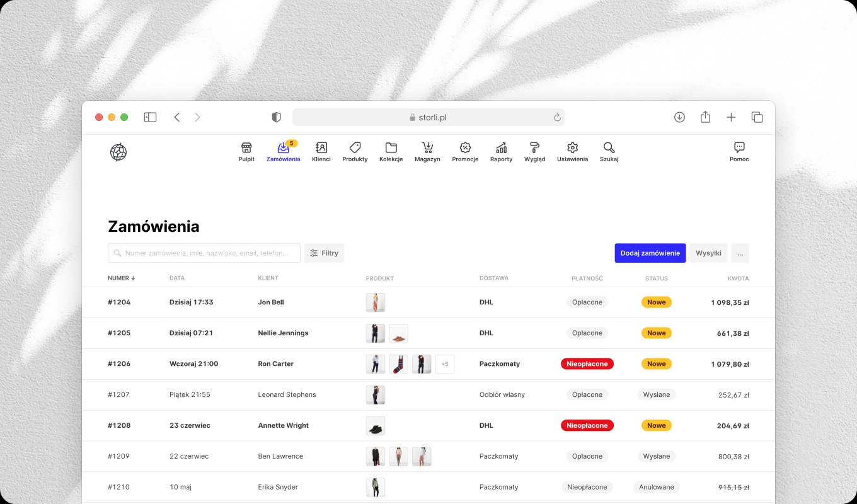Screen dimensions: 857x504
Task: Click the date Wczoraj 21:00
Action: click(x=194, y=364)
